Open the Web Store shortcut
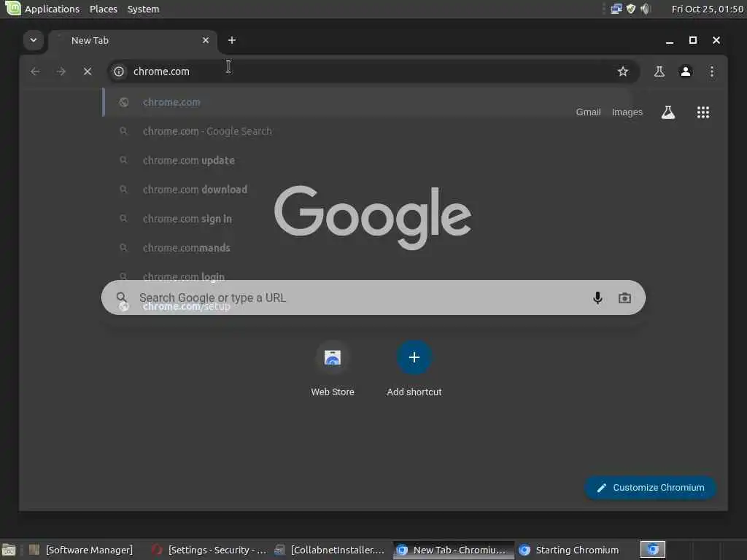This screenshot has height=560, width=747. [333, 369]
